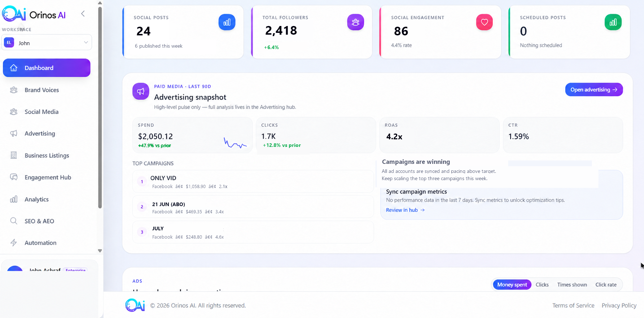Switch to the Clicks tab
Viewport: 644px width, 318px height.
[x=542, y=284]
